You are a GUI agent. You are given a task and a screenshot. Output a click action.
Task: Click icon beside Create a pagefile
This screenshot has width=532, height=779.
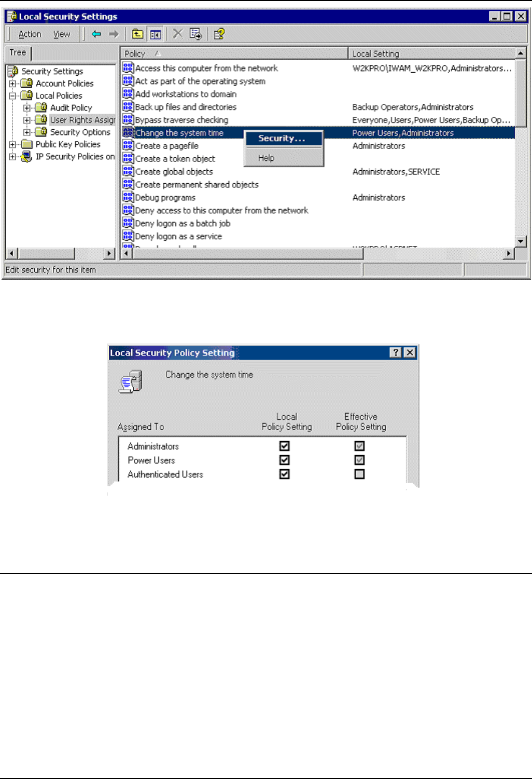128,146
